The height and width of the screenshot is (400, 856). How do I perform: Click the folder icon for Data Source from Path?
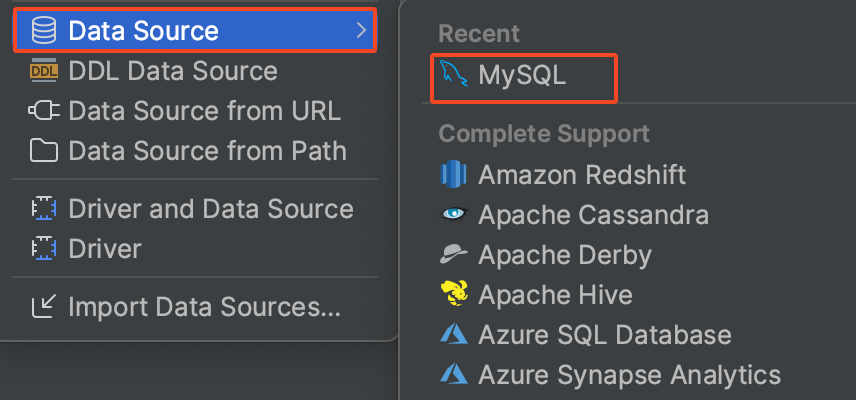click(x=44, y=151)
